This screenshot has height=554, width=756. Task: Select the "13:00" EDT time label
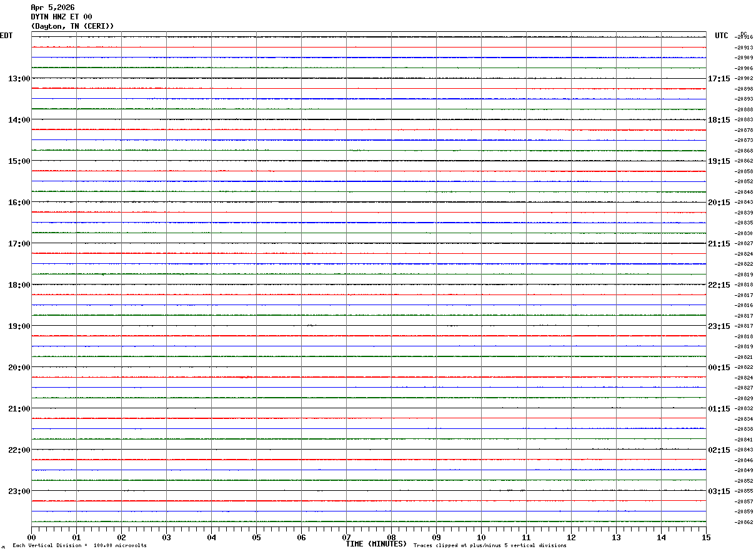[19, 79]
